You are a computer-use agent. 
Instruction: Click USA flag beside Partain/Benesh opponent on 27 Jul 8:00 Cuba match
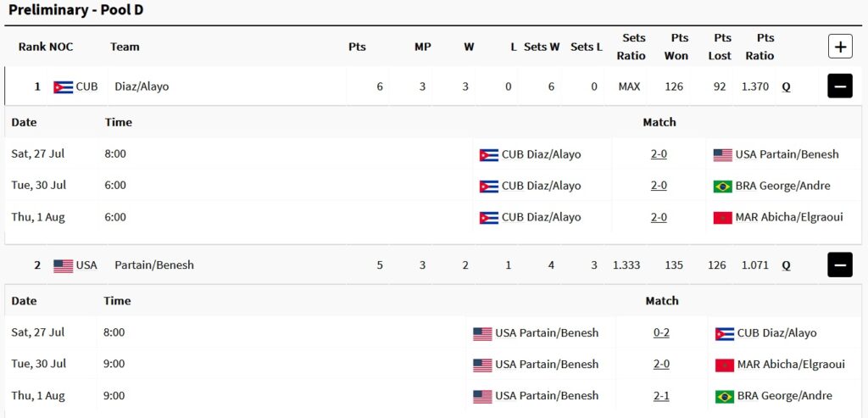(723, 155)
